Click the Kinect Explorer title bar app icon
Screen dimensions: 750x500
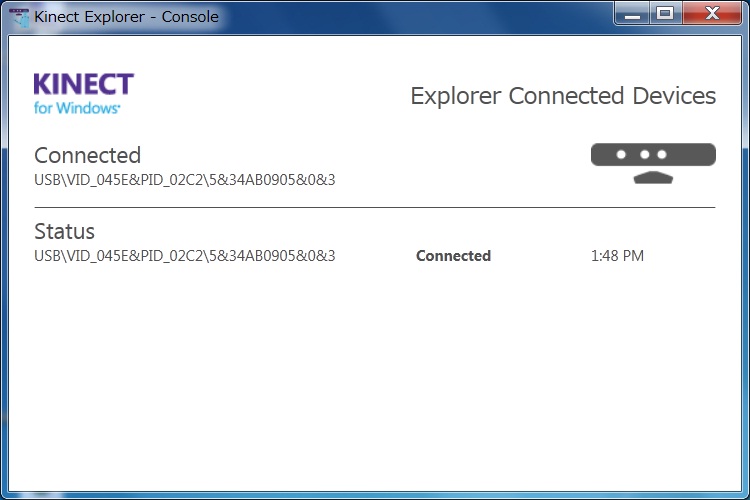[19, 17]
